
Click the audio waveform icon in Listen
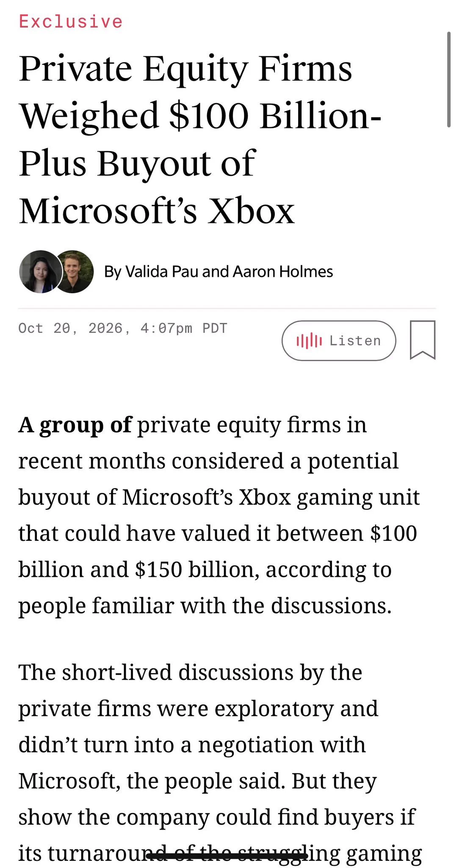[x=309, y=341]
